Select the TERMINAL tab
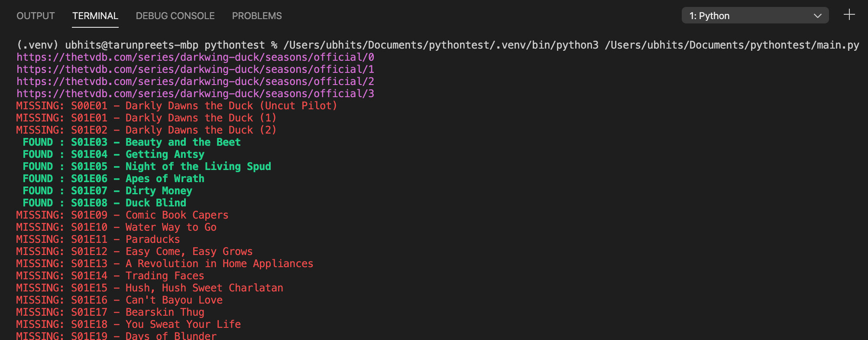Screen dimensions: 868x340 pyautogui.click(x=95, y=16)
